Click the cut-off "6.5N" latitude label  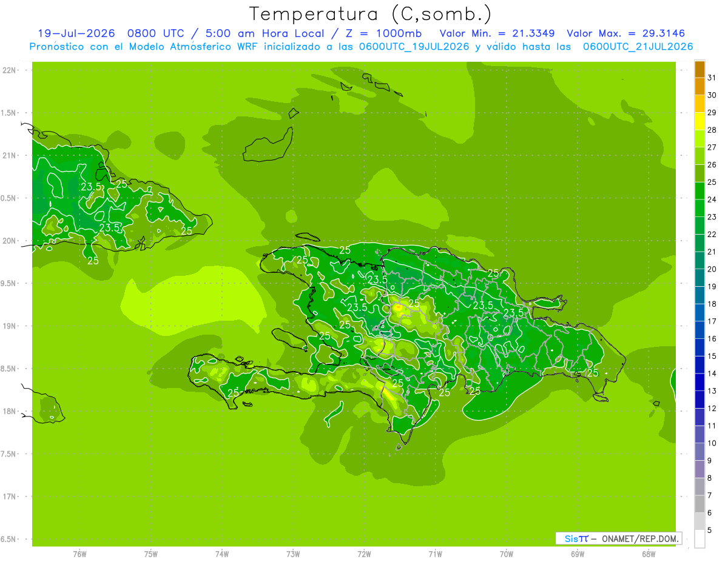8,539
